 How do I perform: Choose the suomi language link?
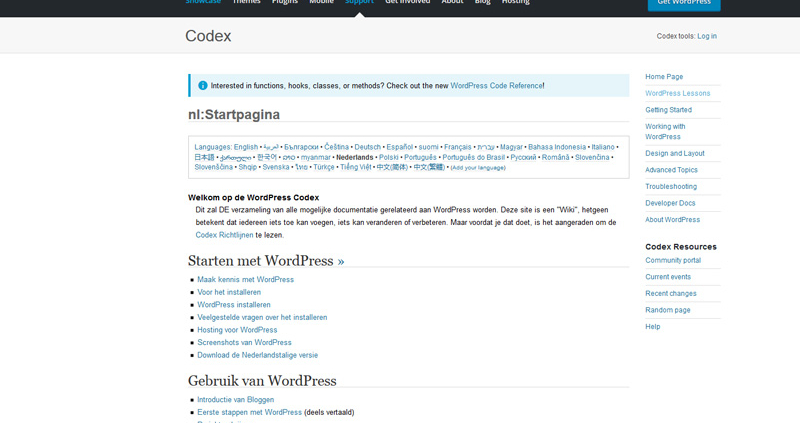(x=429, y=147)
